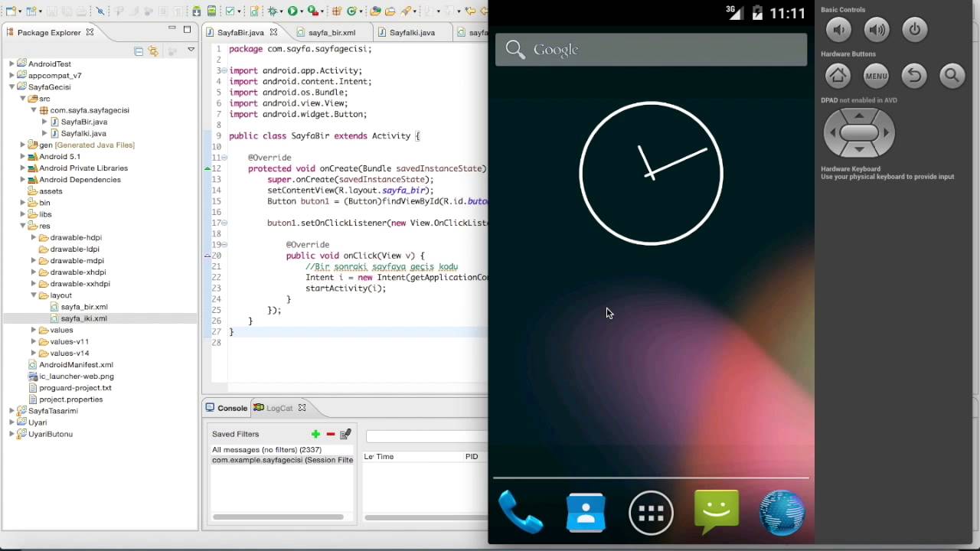980x551 pixels.
Task: Open the Android SDK Manager icon
Action: coord(196,11)
